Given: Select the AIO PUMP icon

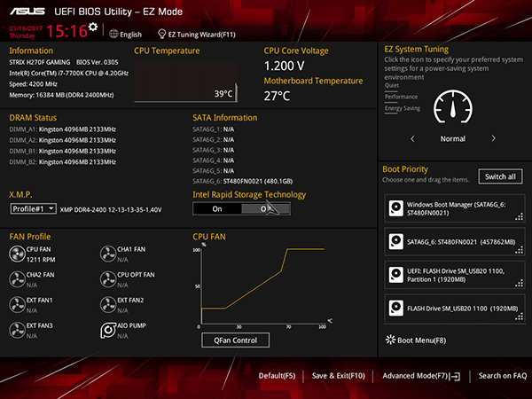Looking at the screenshot, I should pyautogui.click(x=108, y=331).
